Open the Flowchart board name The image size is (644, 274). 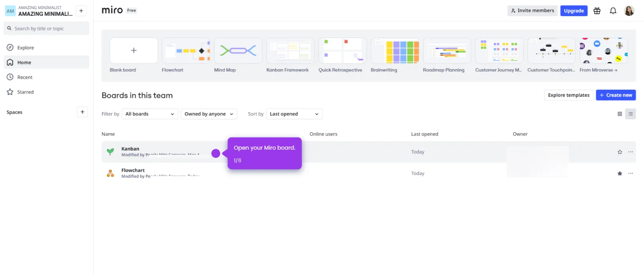coord(133,170)
